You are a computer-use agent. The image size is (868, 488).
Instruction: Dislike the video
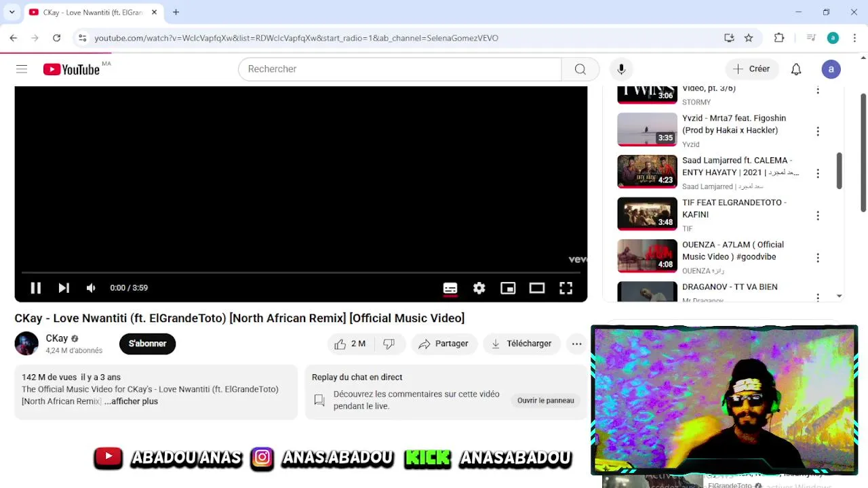coord(389,344)
